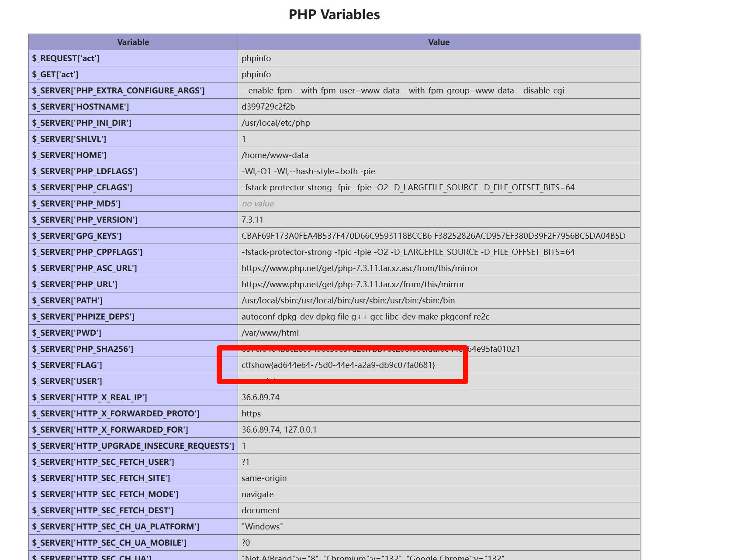
Task: Click the PHP_ASC_URL php.net tar.xz.asc link text
Action: [360, 268]
